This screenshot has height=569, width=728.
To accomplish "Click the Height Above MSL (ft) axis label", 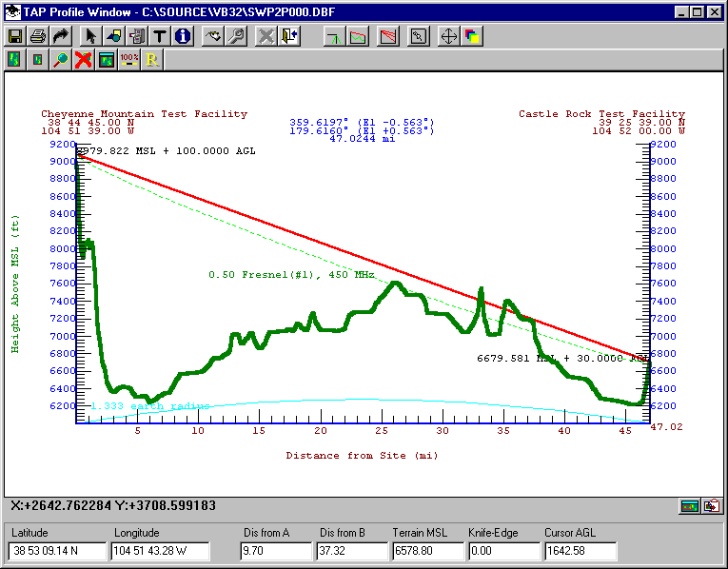I will pos(15,284).
